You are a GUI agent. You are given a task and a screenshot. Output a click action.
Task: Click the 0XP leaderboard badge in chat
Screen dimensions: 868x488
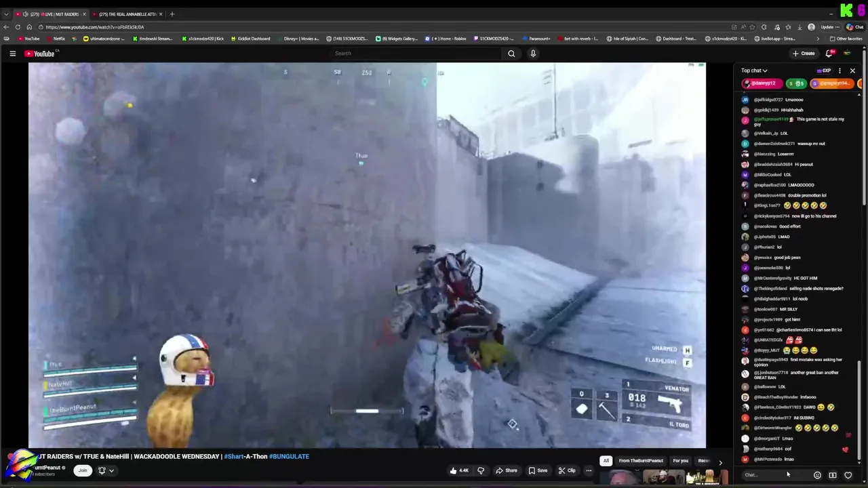tap(824, 70)
